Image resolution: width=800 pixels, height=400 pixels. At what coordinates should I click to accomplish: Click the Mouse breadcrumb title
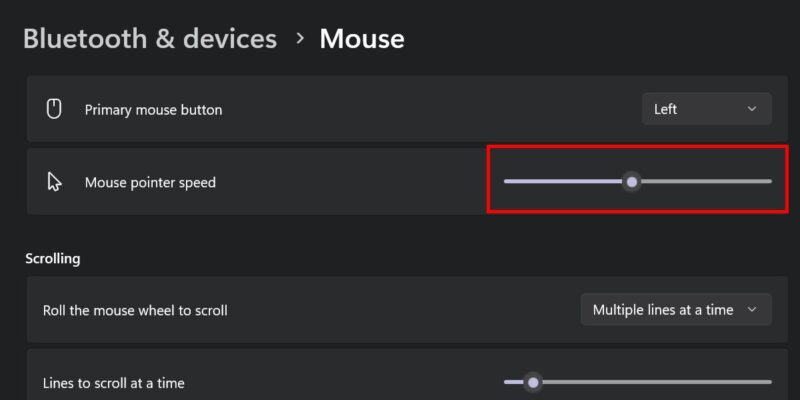(362, 39)
